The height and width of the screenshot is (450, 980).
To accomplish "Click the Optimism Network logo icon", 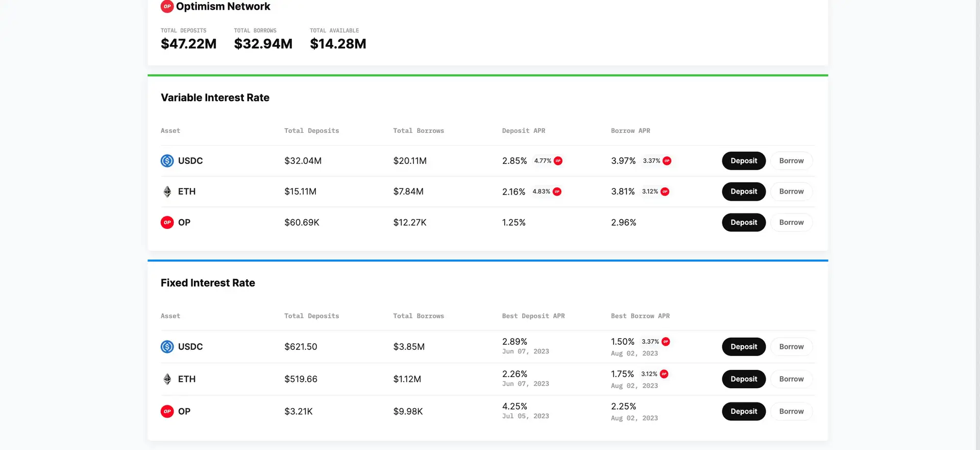I will (x=167, y=7).
